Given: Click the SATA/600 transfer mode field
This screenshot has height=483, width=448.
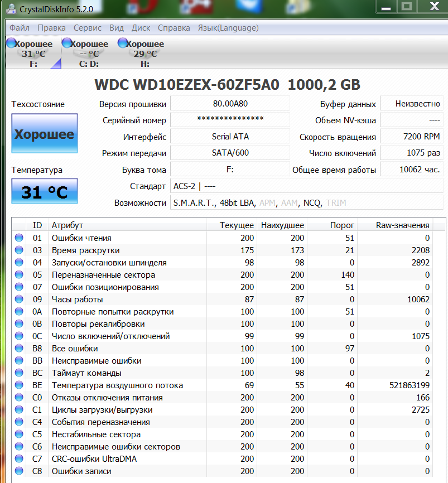Looking at the screenshot, I should tap(230, 152).
